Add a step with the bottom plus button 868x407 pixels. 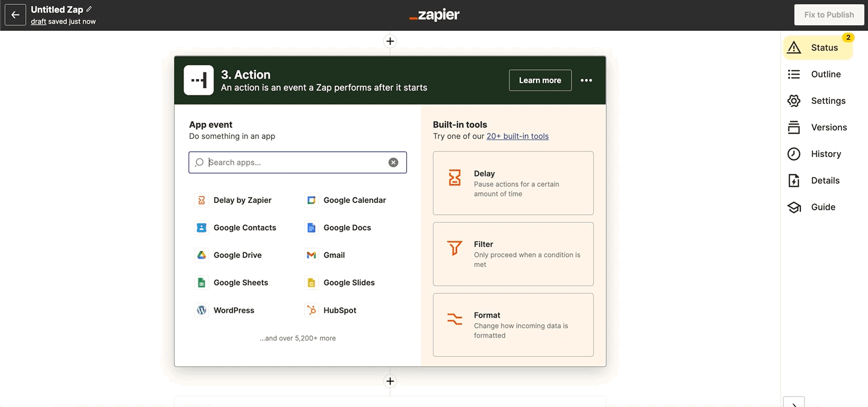tap(390, 381)
